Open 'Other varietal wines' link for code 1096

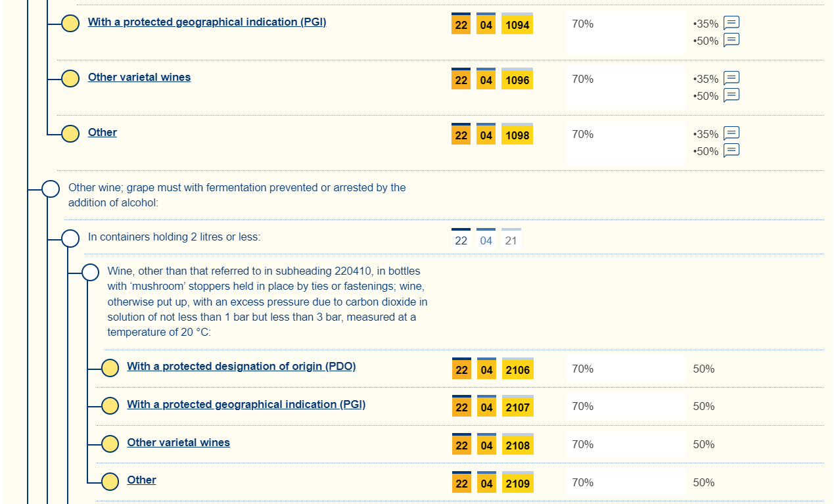pyautogui.click(x=139, y=78)
